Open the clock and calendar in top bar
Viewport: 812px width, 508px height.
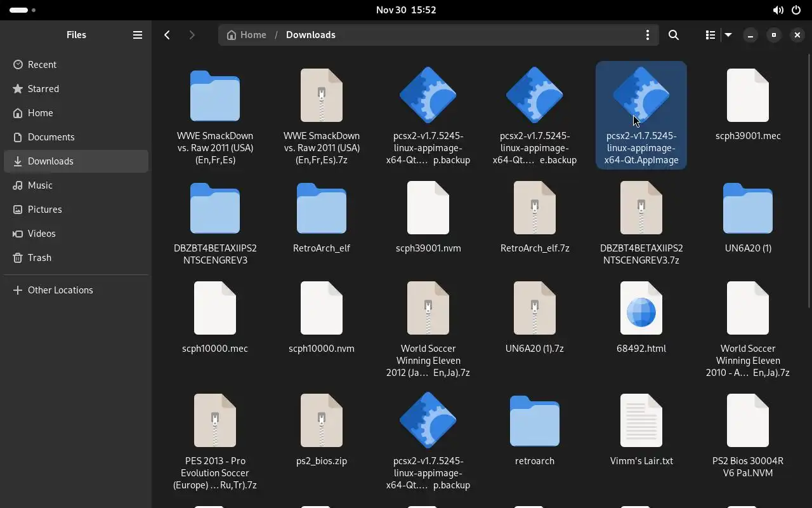pyautogui.click(x=406, y=10)
